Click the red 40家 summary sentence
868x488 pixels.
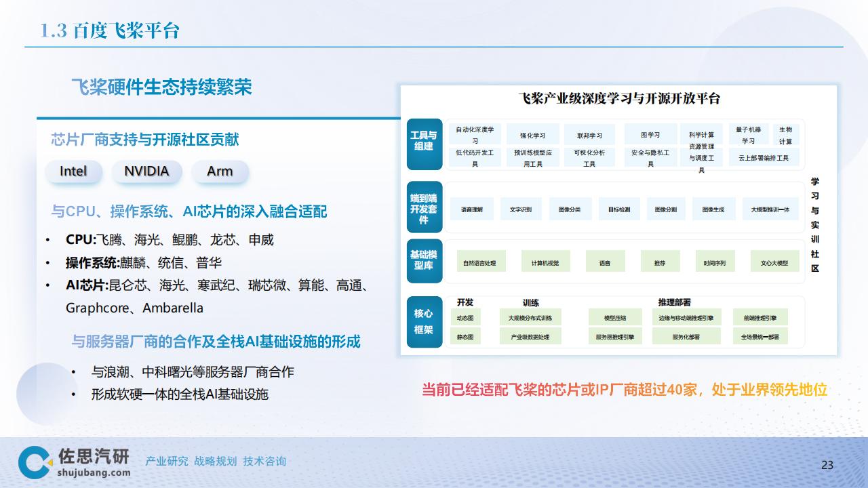point(625,390)
